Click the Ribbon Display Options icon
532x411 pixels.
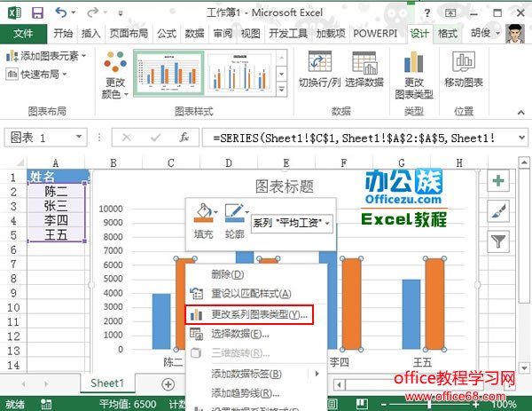[x=450, y=13]
